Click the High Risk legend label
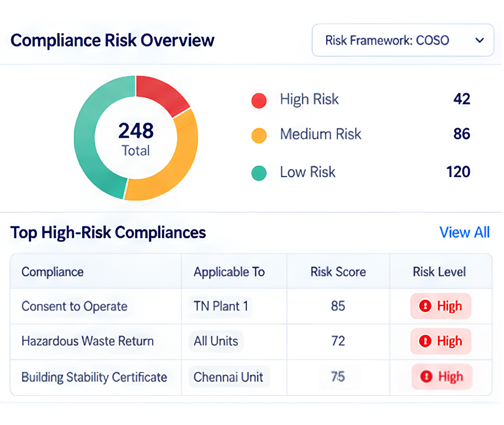 309,99
